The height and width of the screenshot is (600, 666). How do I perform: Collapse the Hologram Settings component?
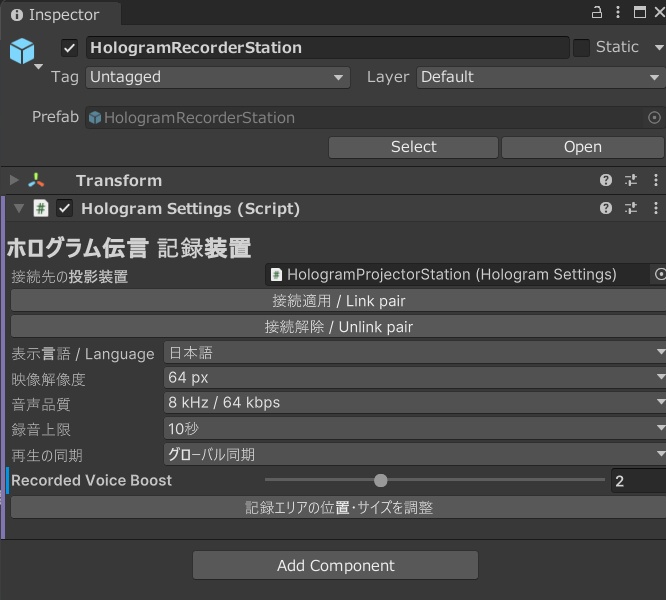(x=18, y=208)
